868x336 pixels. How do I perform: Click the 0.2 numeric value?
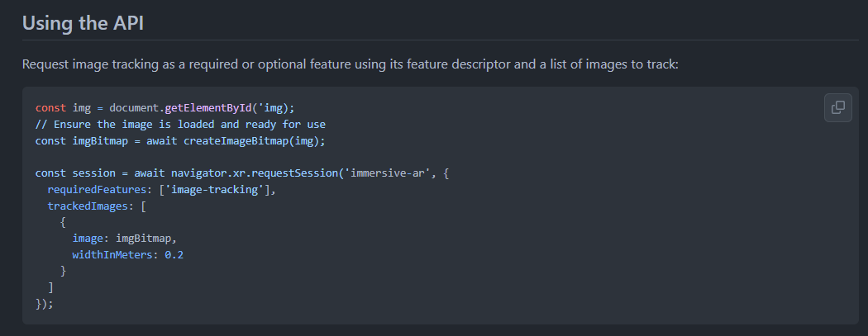tap(174, 255)
